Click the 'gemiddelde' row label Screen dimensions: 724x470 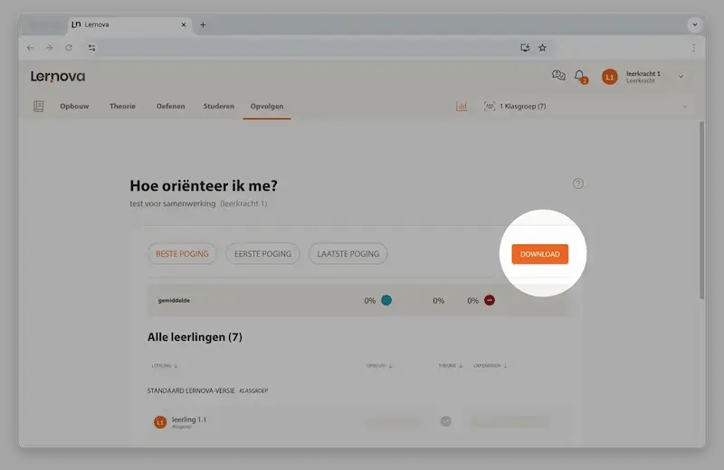(174, 301)
